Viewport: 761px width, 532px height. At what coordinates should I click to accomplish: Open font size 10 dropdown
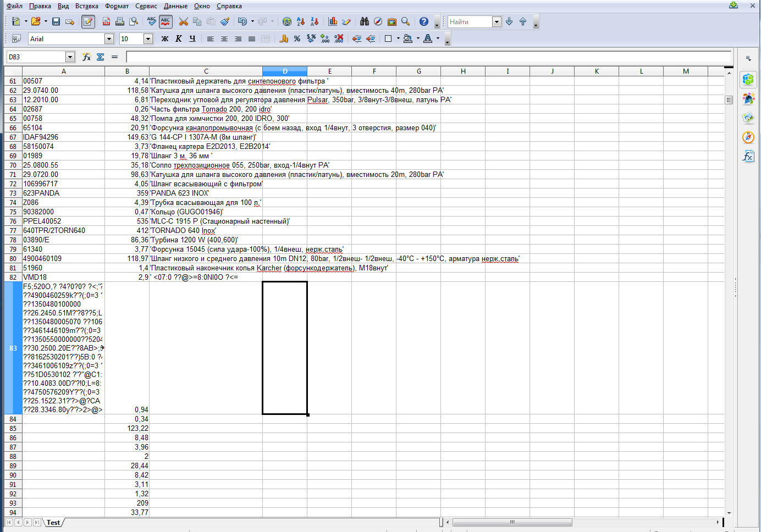pyautogui.click(x=148, y=38)
